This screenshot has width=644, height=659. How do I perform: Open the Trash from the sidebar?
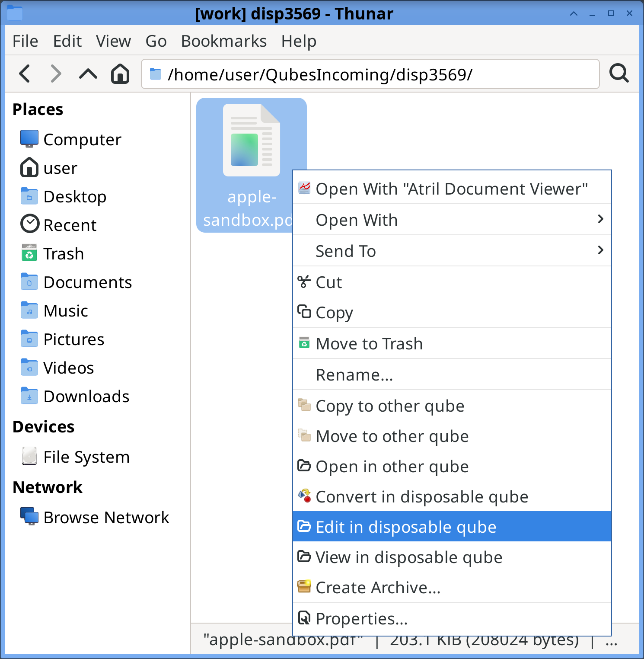64,253
